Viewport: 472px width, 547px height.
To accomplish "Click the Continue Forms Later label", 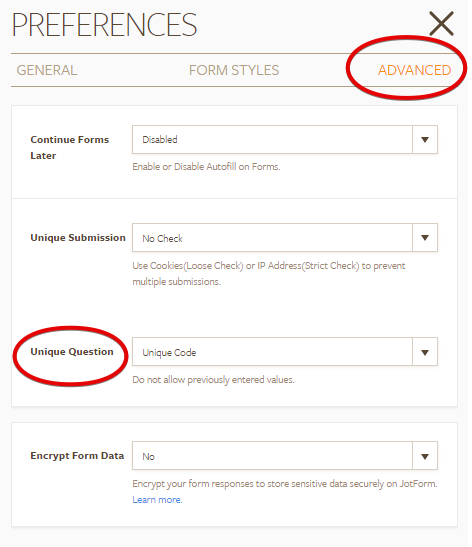I will click(69, 147).
